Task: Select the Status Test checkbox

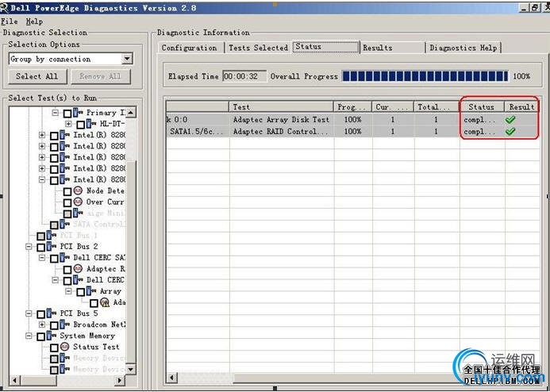Action: (x=54, y=348)
